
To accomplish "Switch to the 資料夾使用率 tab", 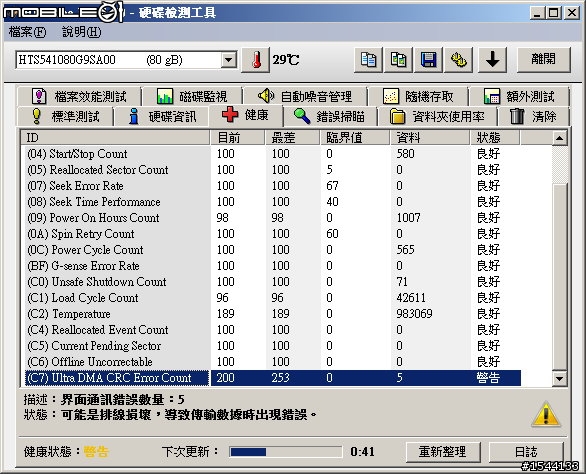I will pos(437,116).
